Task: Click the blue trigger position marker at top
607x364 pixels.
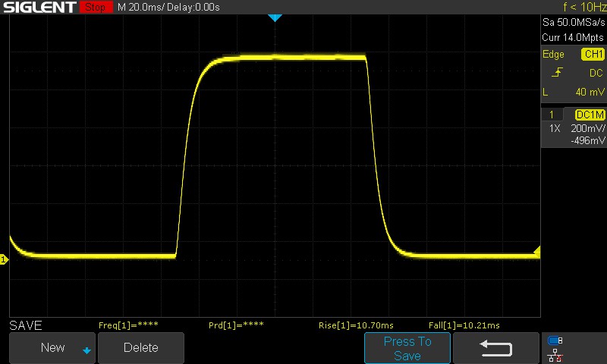Action: 275,17
